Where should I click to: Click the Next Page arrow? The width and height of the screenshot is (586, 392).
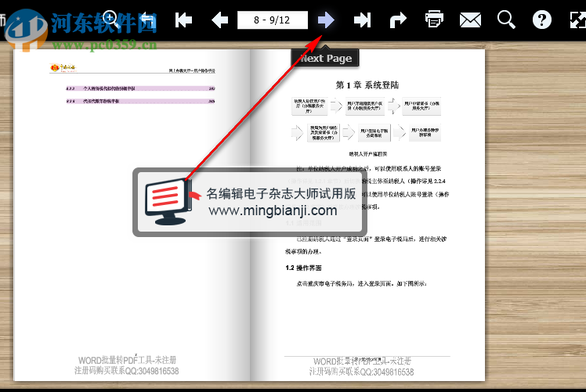click(x=326, y=20)
